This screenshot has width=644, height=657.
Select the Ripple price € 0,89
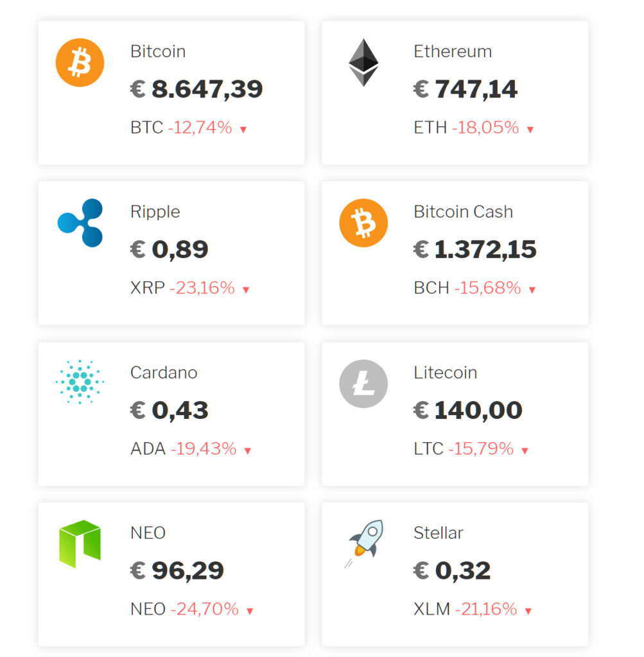[170, 250]
